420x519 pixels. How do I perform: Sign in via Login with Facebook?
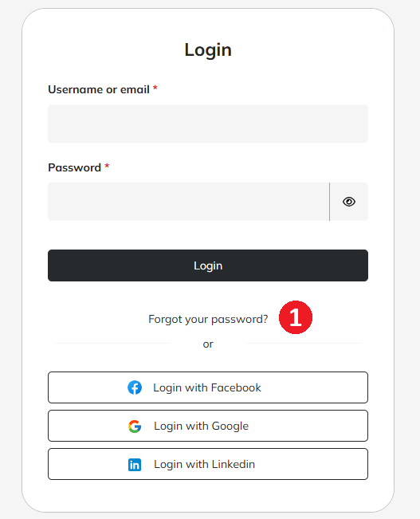tap(208, 387)
